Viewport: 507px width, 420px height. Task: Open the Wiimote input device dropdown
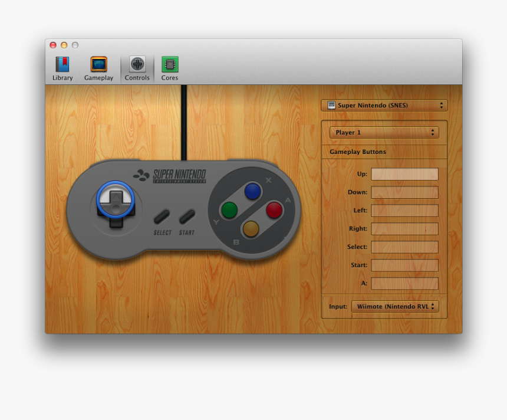pyautogui.click(x=395, y=306)
